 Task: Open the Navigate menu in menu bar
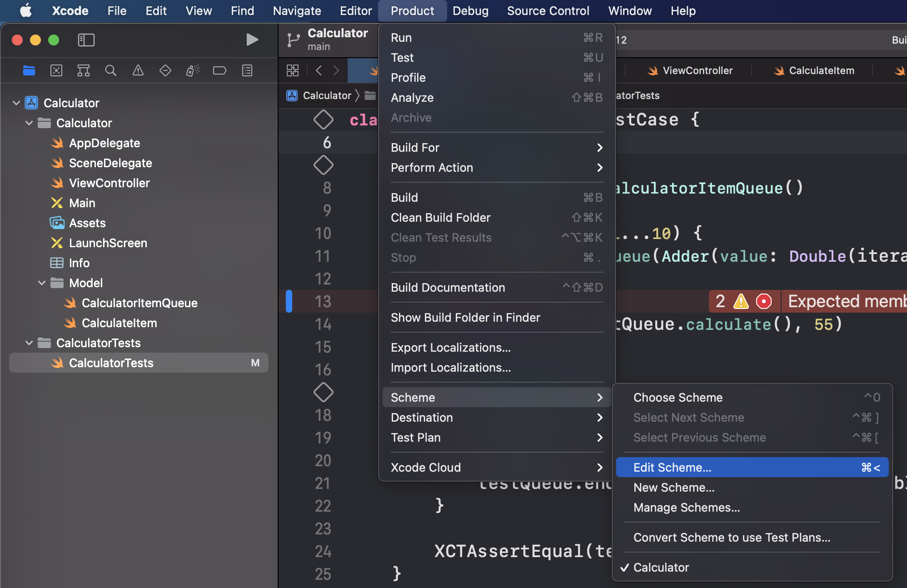[x=297, y=10]
